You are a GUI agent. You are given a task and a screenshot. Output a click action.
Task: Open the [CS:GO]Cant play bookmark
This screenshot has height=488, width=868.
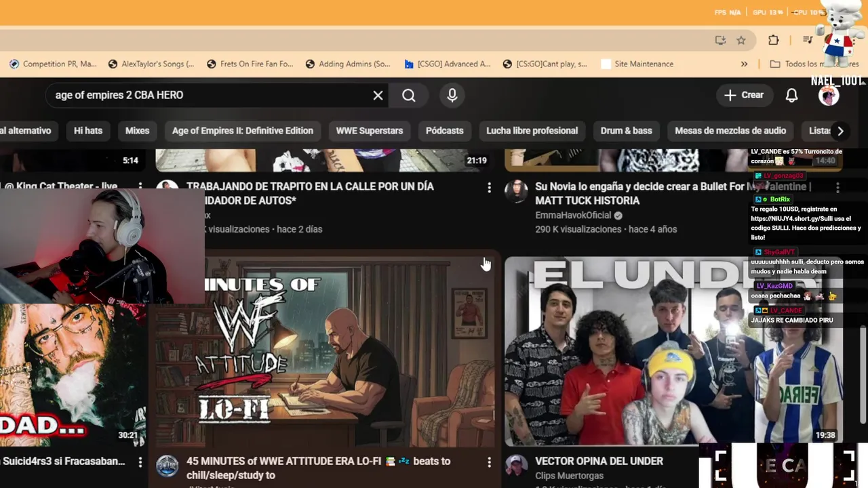[545, 64]
